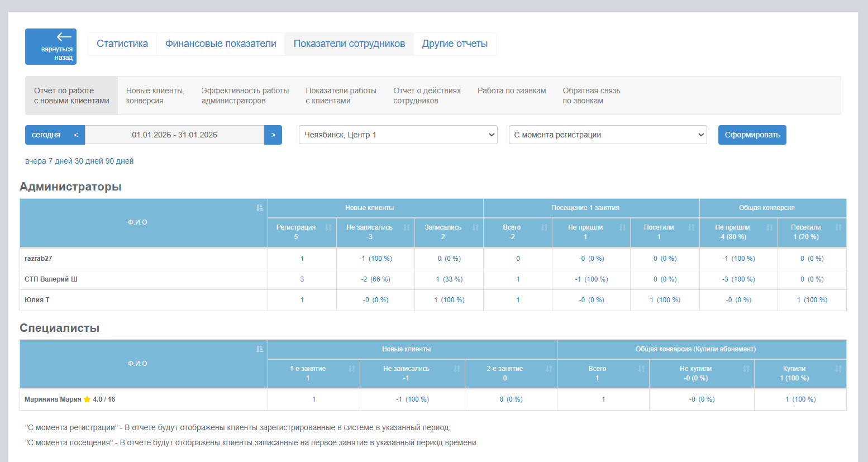Open razrab27 Регистрация count link
Image resolution: width=868 pixels, height=462 pixels.
302,259
